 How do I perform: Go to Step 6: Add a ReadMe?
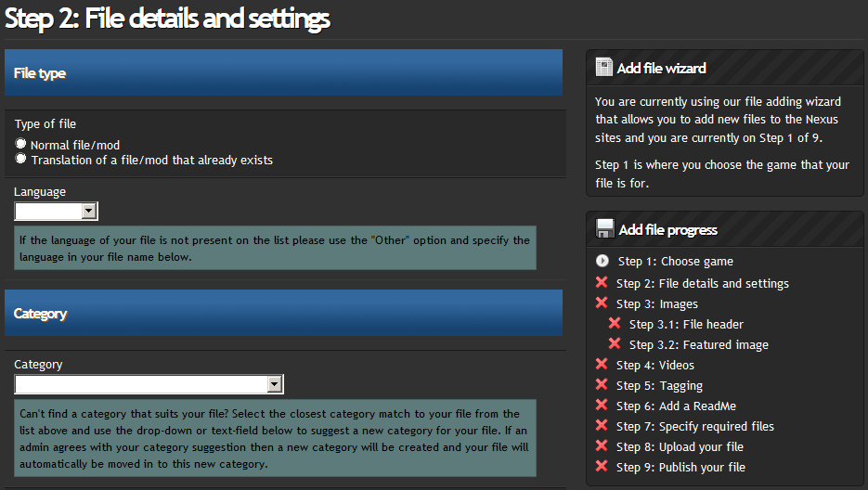pos(676,406)
